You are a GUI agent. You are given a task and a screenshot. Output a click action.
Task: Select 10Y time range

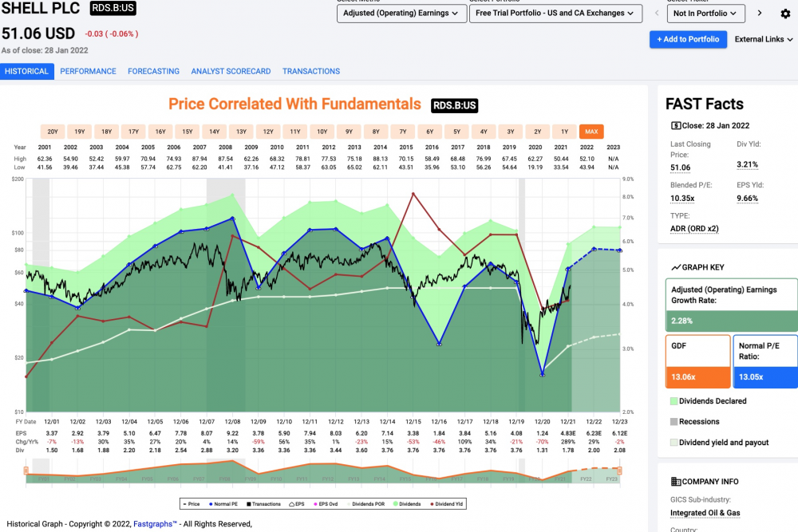pyautogui.click(x=322, y=132)
